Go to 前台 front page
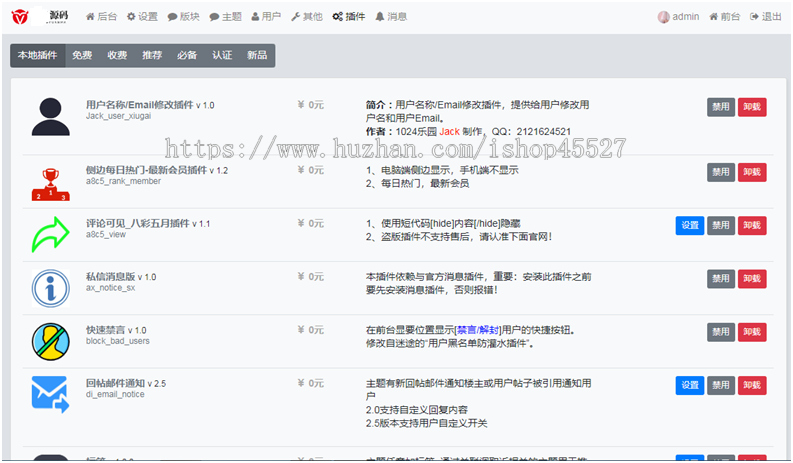This screenshot has height=463, width=793. pyautogui.click(x=725, y=17)
